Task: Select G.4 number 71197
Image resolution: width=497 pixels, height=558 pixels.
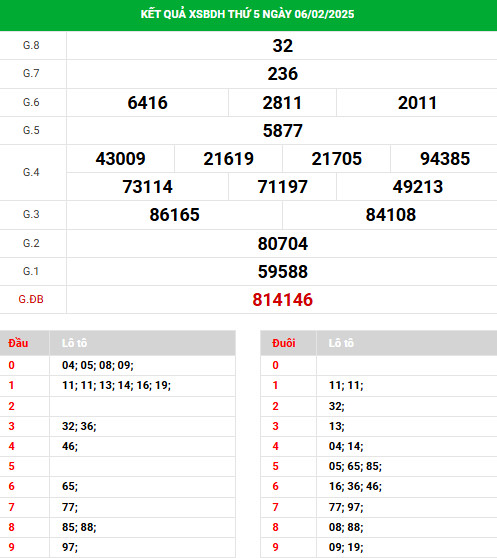Action: 282,187
